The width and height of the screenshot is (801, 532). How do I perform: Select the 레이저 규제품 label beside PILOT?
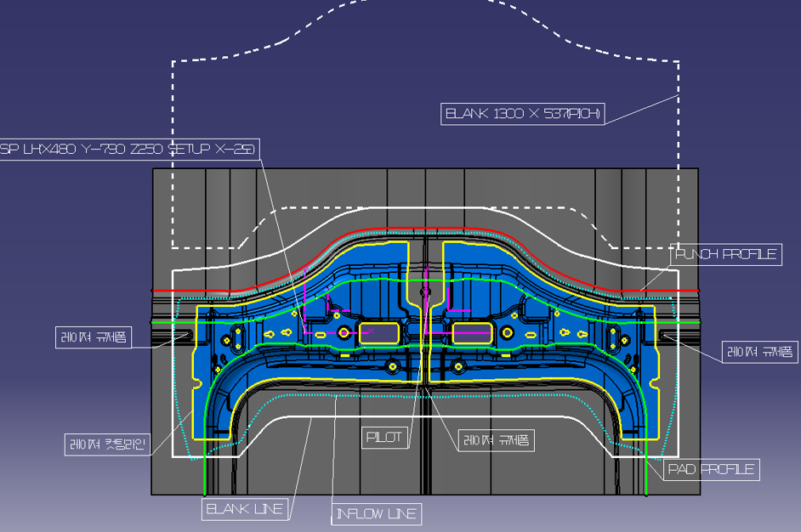click(497, 439)
